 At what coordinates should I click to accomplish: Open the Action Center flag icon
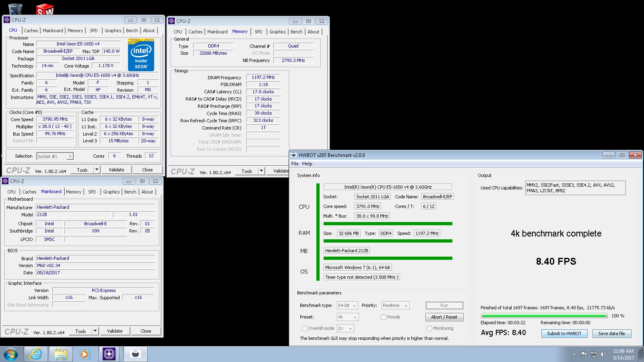click(584, 354)
